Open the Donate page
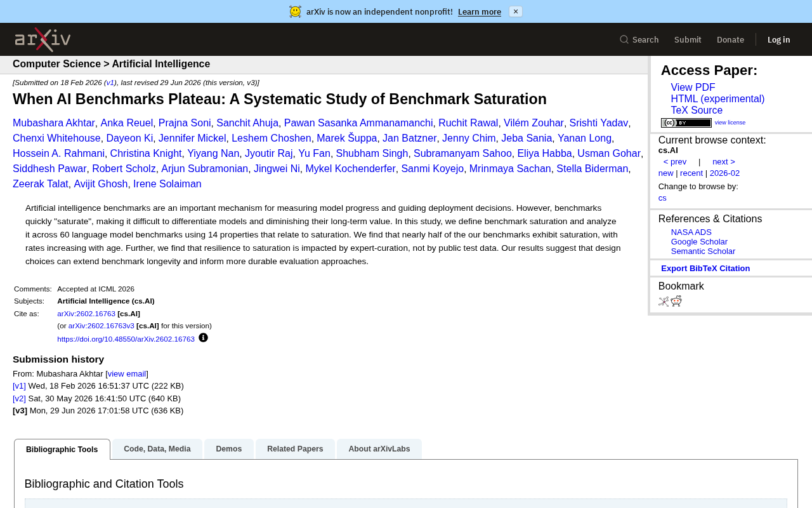 tap(730, 39)
